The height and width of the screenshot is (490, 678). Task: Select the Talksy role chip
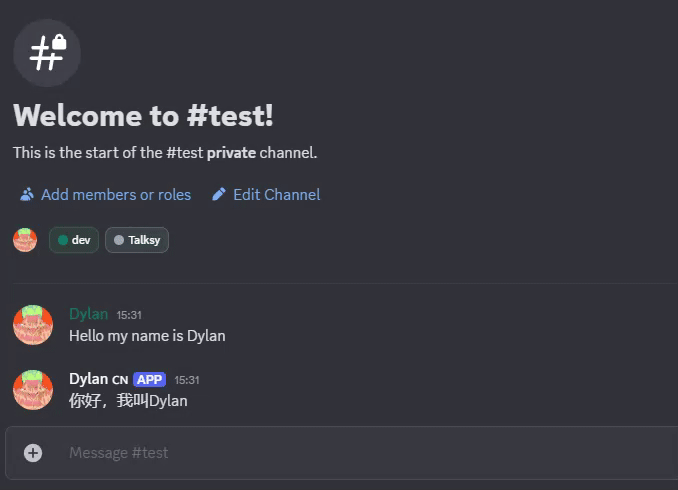(x=137, y=240)
